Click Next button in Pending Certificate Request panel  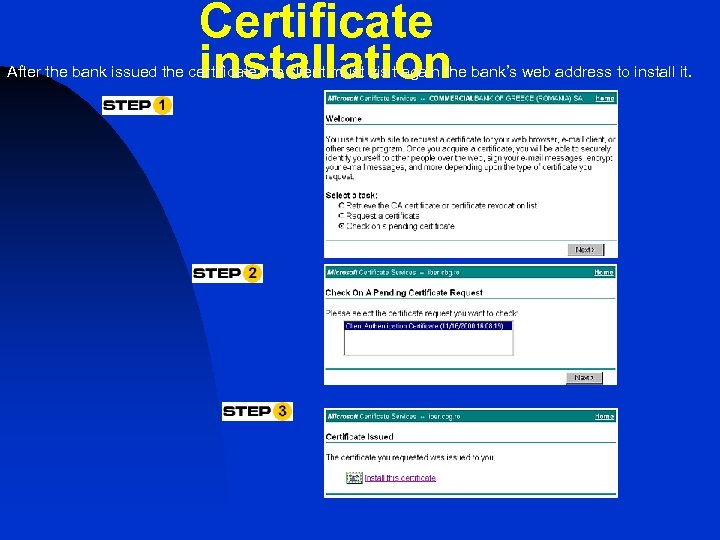click(584, 377)
